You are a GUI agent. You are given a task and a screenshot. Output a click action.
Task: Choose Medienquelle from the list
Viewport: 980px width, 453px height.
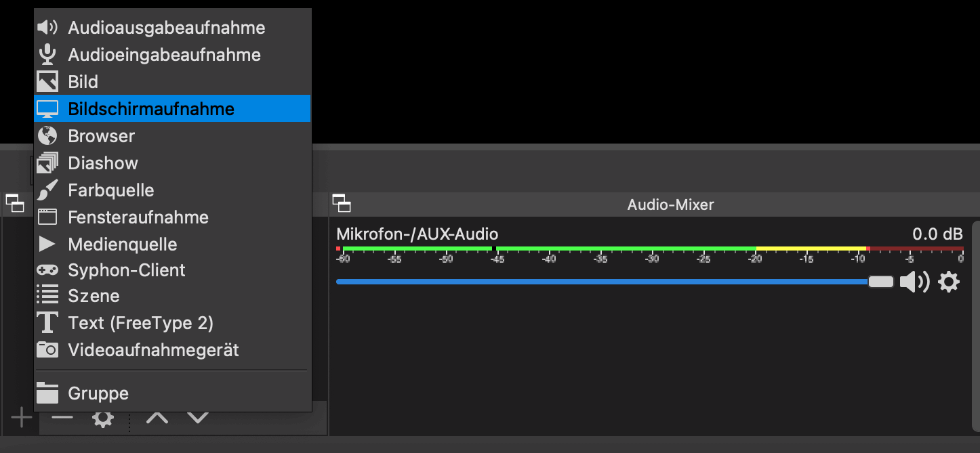pos(122,244)
